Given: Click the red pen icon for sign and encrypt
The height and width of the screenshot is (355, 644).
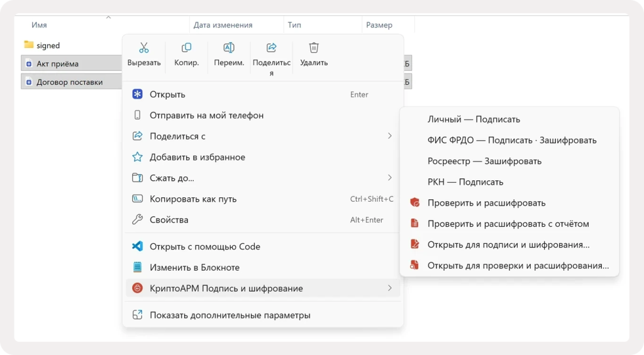Looking at the screenshot, I should click(415, 244).
